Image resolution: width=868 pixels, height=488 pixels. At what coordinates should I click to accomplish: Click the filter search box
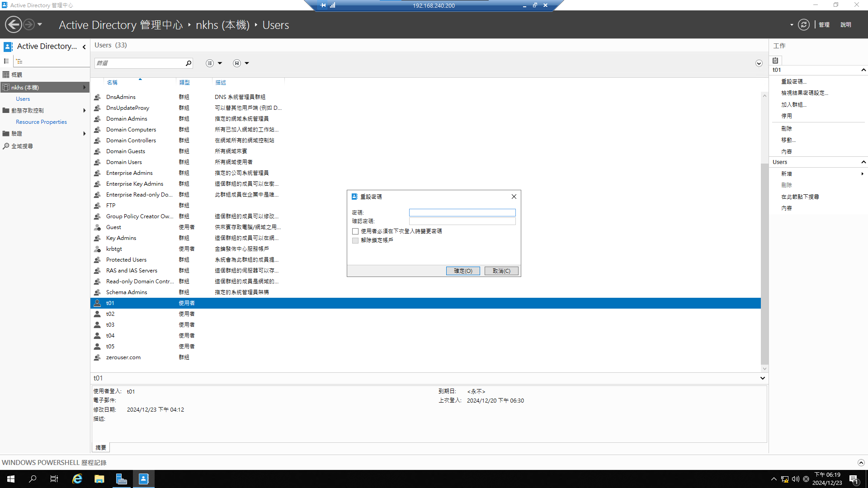tap(139, 63)
